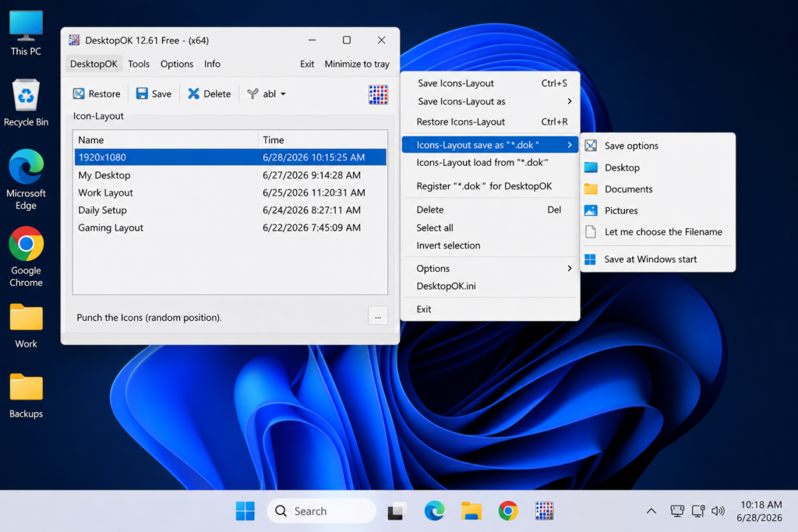Expand the Options submenu in the dropdown

[490, 269]
